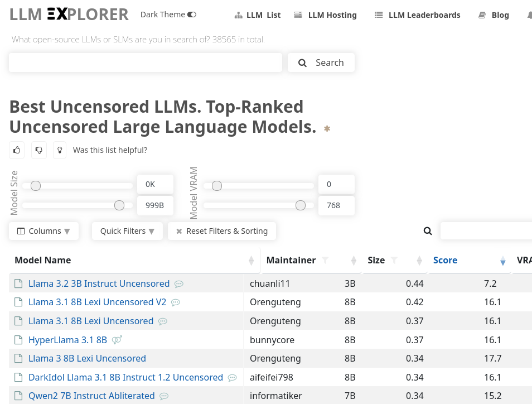This screenshot has height=404, width=532.
Task: Click the thumbs down icon
Action: coord(38,150)
